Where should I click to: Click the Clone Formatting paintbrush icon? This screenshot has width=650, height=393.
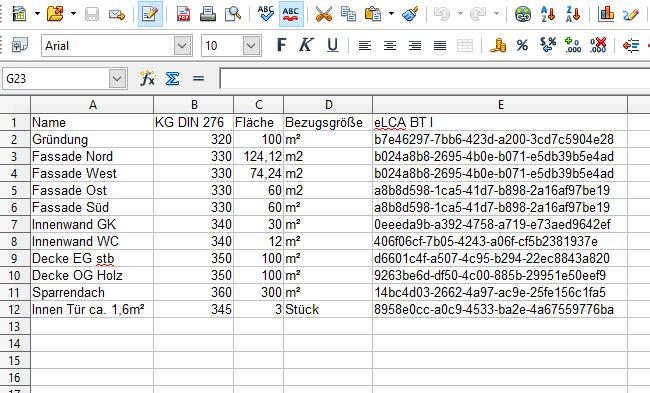pyautogui.click(x=410, y=14)
